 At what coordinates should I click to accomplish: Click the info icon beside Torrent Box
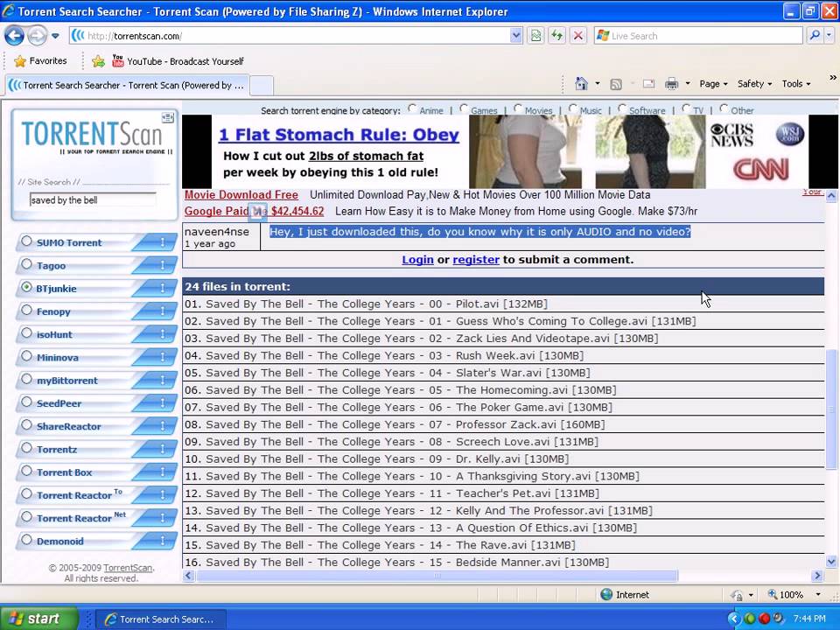[x=161, y=472]
